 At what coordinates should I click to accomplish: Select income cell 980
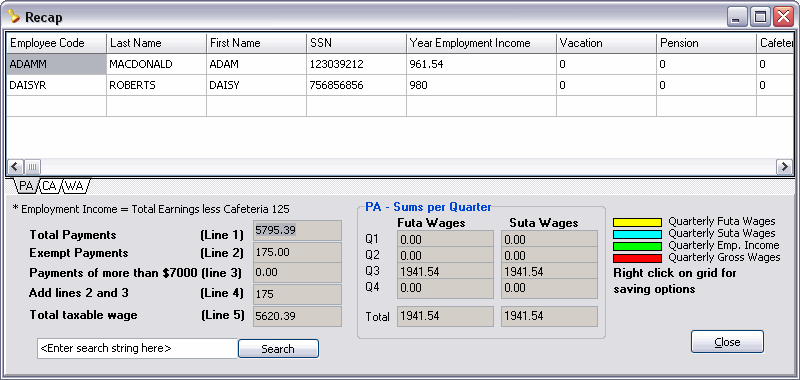[482, 85]
